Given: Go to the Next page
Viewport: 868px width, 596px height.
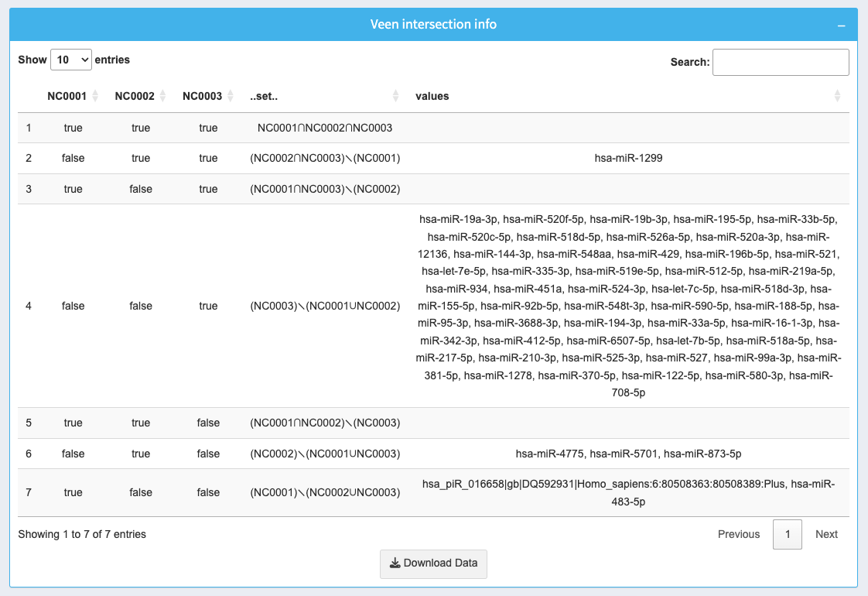Looking at the screenshot, I should coord(826,534).
